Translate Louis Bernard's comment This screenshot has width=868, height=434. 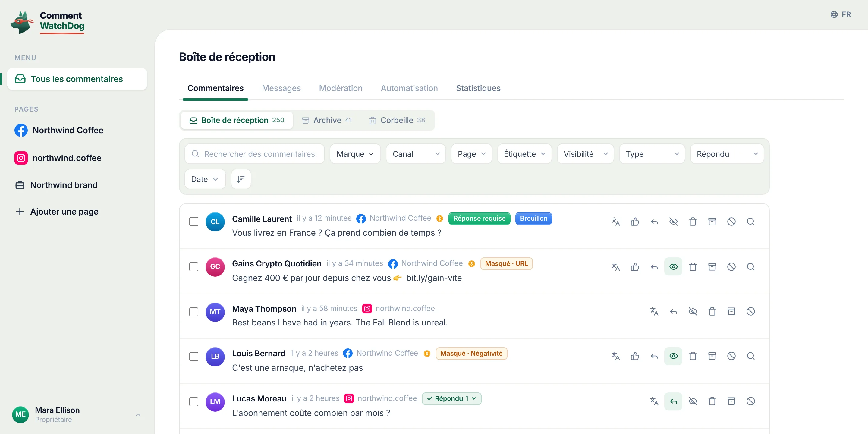[616, 356]
